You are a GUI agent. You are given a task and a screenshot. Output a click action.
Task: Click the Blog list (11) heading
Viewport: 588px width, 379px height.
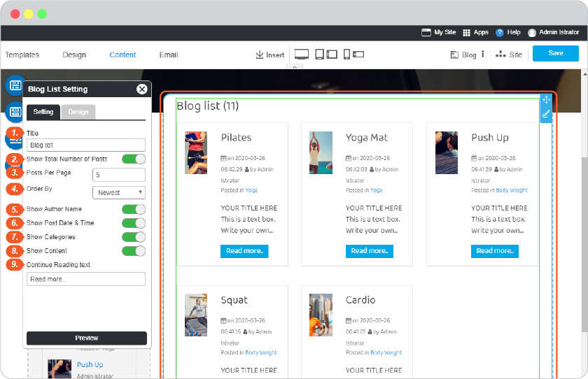point(207,106)
